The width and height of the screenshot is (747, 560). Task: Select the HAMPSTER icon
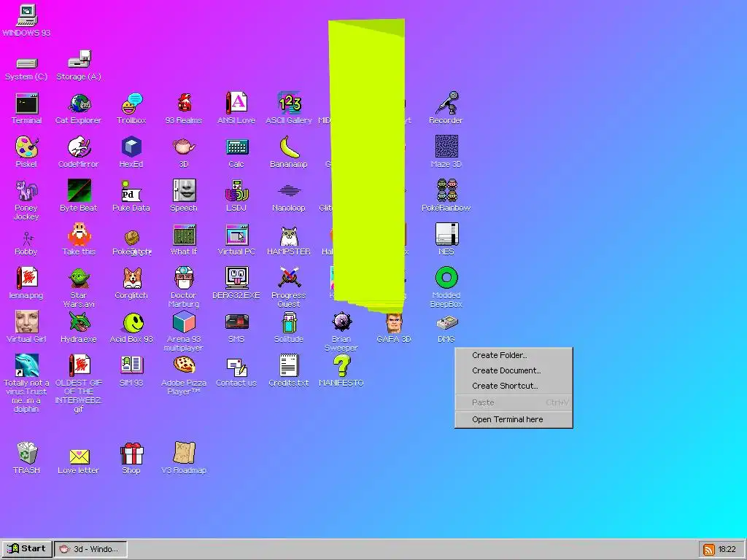[289, 235]
